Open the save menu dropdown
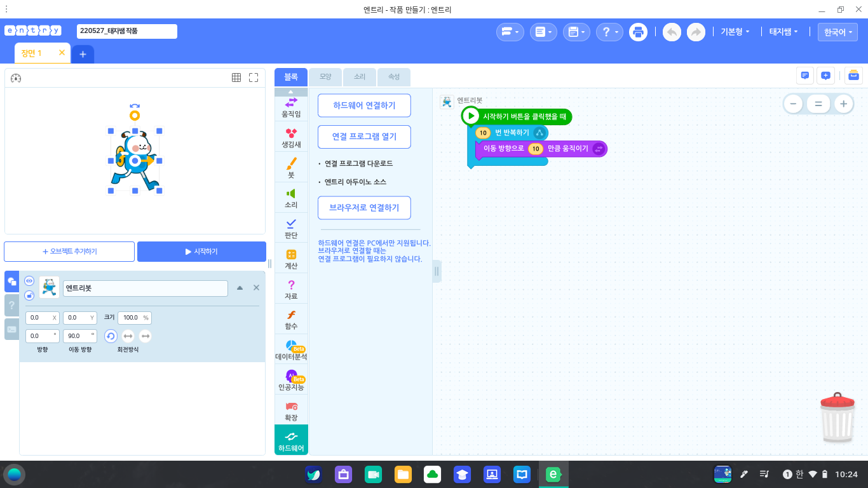 577,32
